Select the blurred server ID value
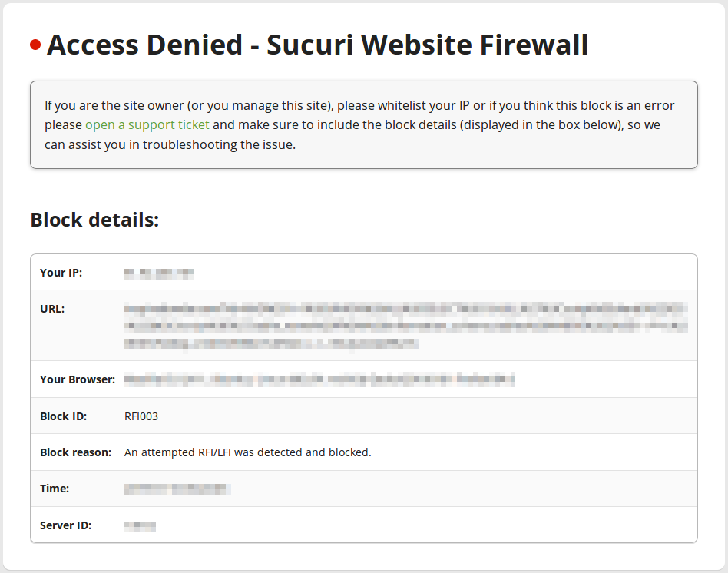728x573 pixels. click(x=140, y=525)
